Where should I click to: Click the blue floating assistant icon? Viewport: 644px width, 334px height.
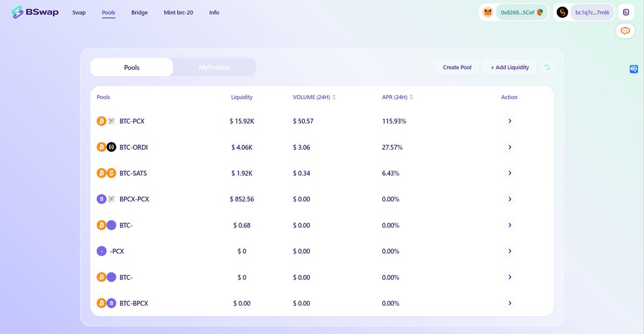click(x=634, y=69)
